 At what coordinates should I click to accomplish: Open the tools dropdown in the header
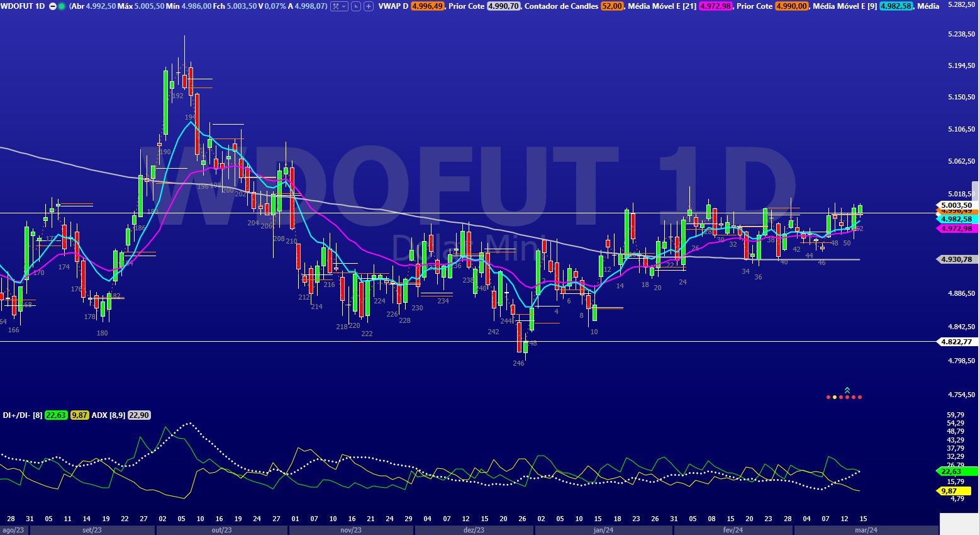click(339, 6)
